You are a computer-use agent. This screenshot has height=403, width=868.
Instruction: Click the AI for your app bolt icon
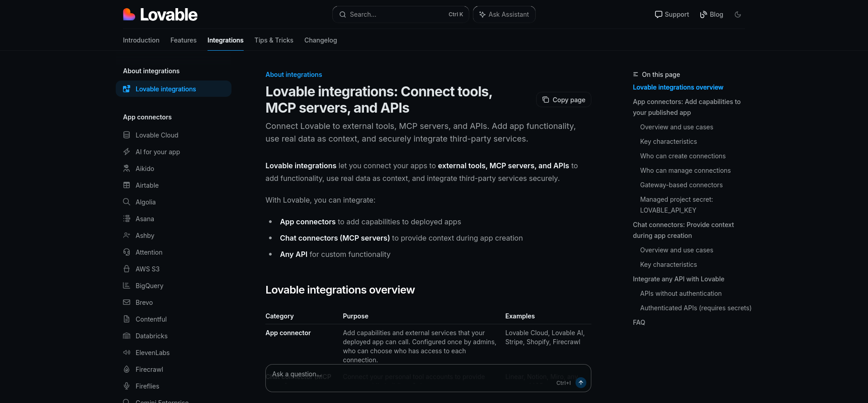coord(127,152)
